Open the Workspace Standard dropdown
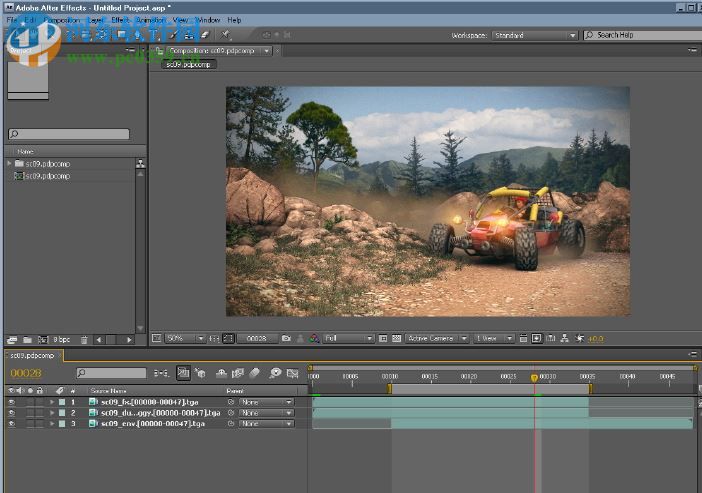 [x=535, y=35]
